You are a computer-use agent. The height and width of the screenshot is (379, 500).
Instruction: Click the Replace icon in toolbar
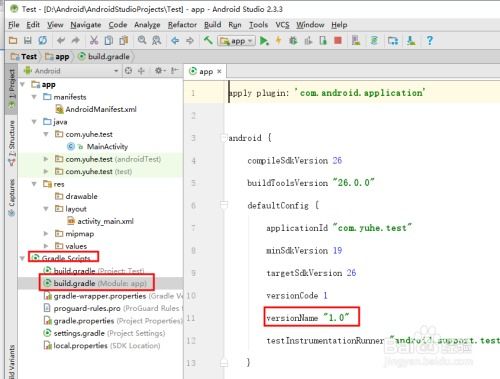pos(156,41)
